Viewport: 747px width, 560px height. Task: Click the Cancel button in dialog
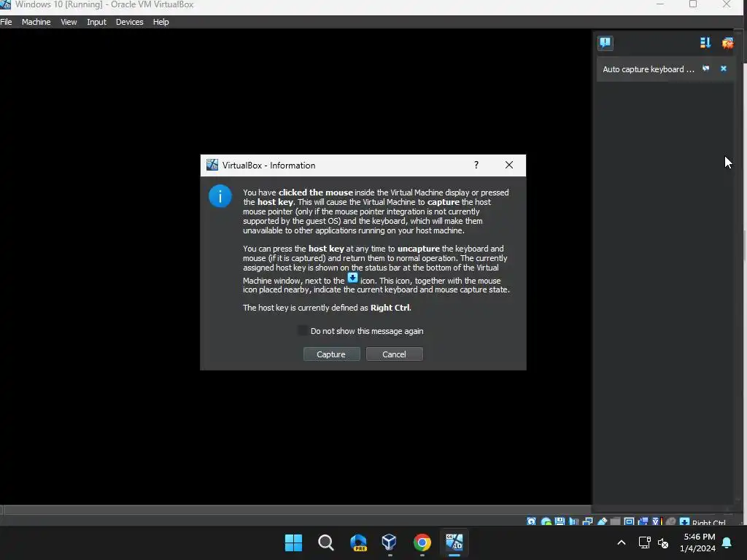pyautogui.click(x=394, y=354)
